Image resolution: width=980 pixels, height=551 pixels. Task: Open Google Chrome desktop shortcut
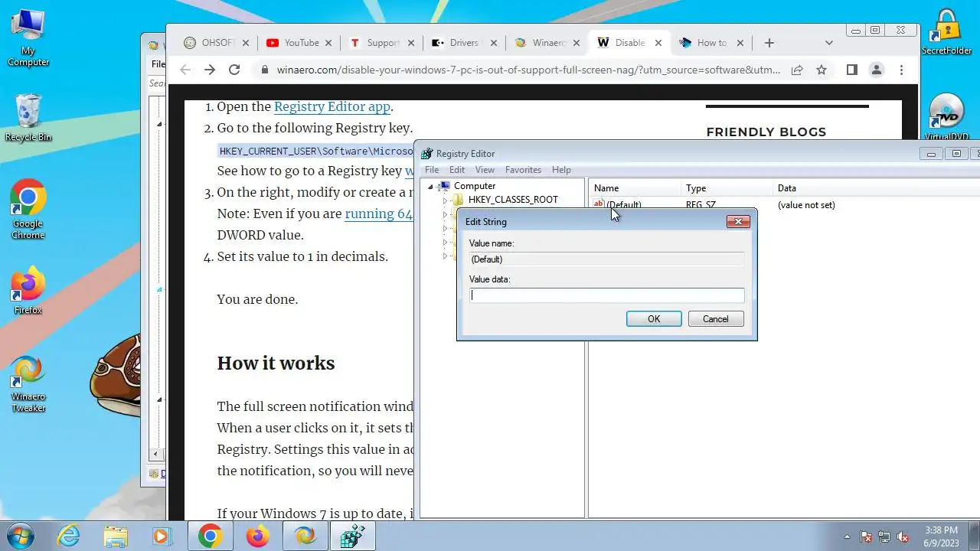tap(28, 209)
